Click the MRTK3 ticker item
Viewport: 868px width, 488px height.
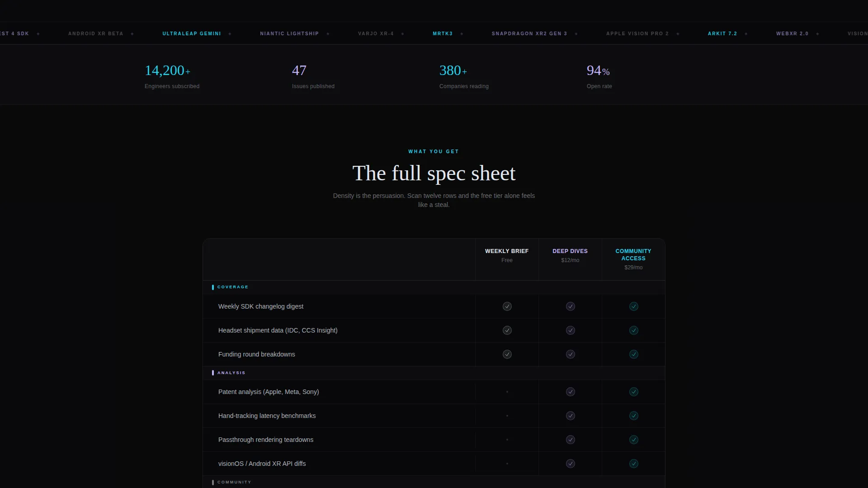[x=443, y=33]
